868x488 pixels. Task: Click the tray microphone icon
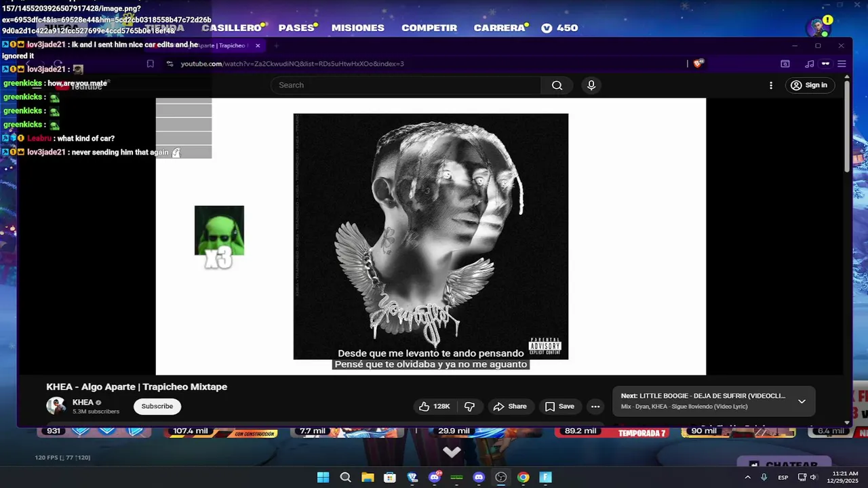coord(764,477)
